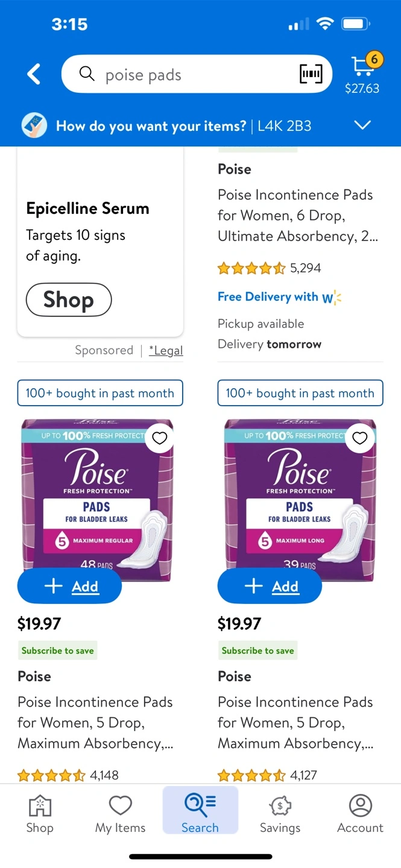Tap the delivery location icon beside 'How do you want'
401x868 pixels.
point(34,125)
